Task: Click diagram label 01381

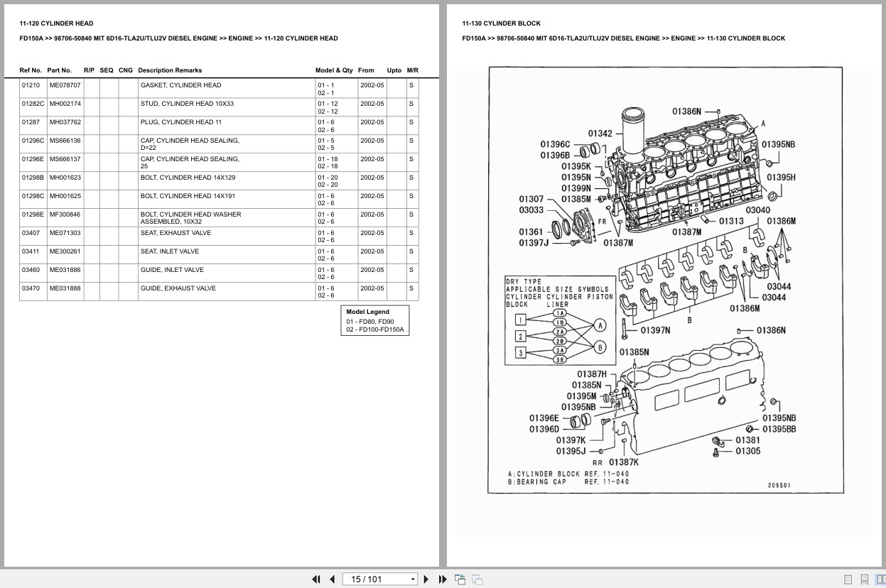Action: coord(747,440)
